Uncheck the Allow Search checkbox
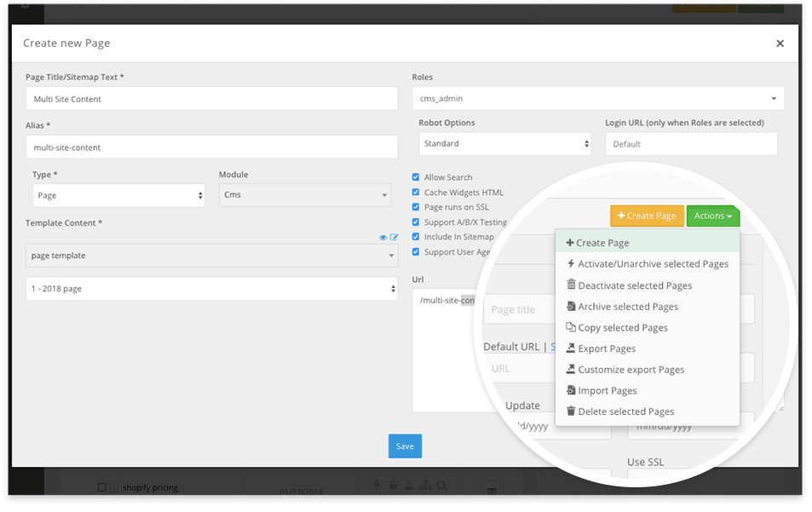Viewport: 812px width, 512px height. tap(416, 177)
